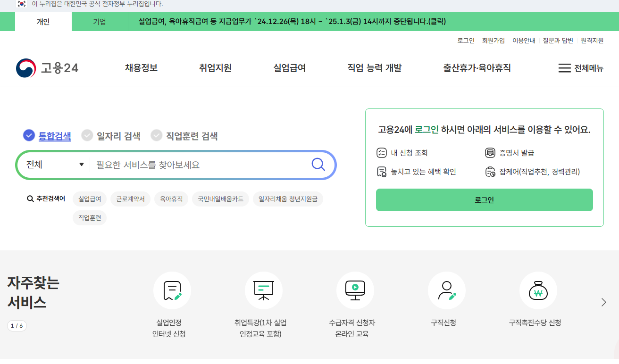Open 구직촉진수당 신청 via the money bag icon
The image size is (619, 364).
(x=538, y=290)
